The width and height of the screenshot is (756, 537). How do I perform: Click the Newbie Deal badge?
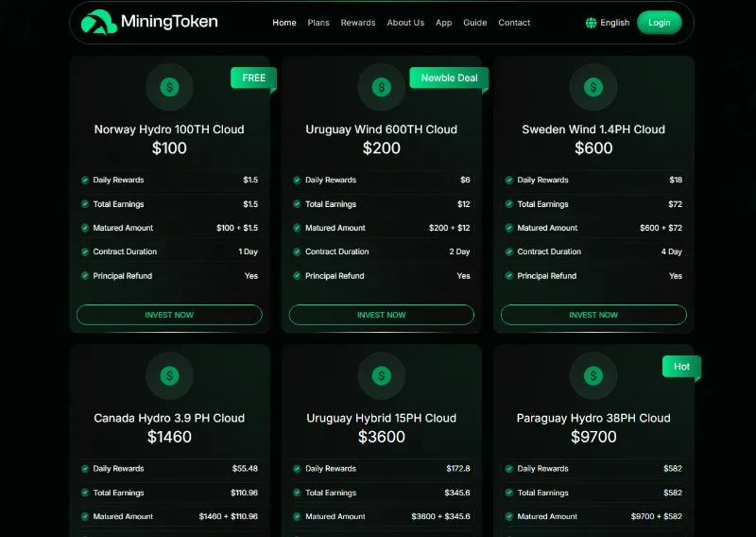coord(449,78)
